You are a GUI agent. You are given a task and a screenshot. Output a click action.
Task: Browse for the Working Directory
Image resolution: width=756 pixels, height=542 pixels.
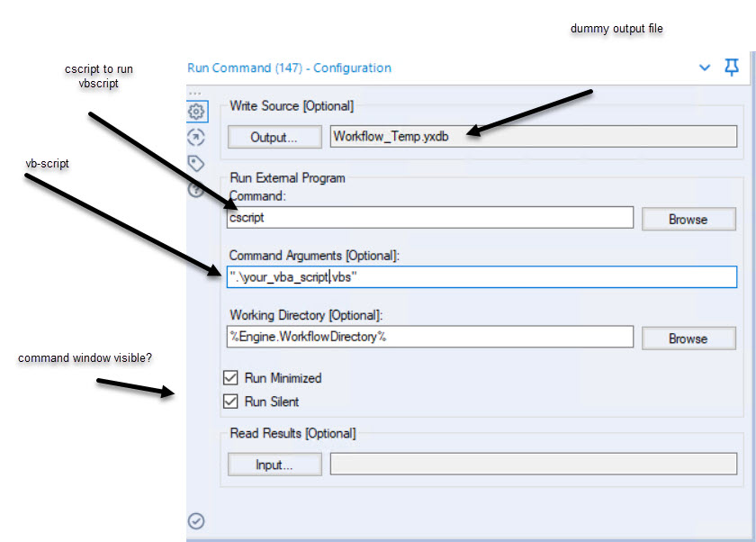(x=688, y=339)
